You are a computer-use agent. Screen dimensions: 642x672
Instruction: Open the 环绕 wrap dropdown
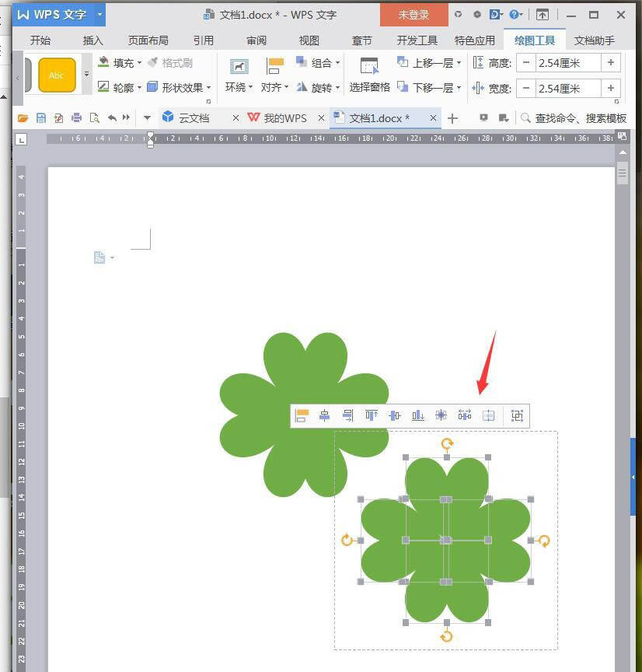(239, 75)
